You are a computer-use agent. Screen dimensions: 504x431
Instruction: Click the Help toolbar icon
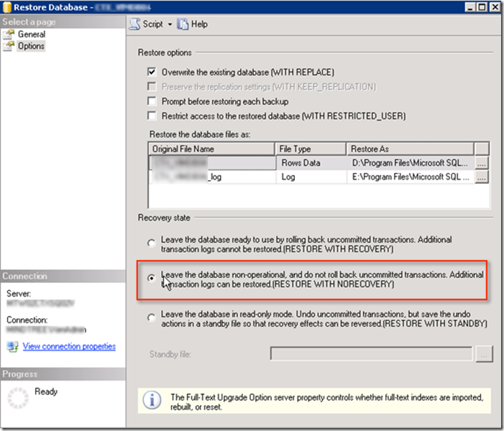[183, 24]
